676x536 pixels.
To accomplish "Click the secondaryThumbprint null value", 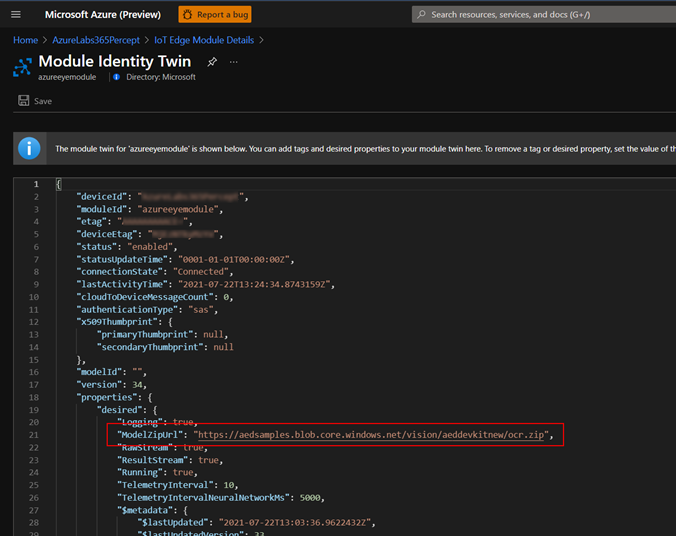I will pyautogui.click(x=223, y=347).
